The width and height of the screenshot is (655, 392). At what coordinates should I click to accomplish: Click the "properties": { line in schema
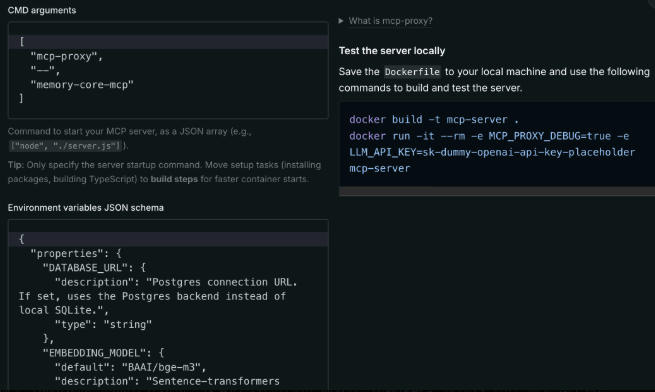[x=76, y=254]
